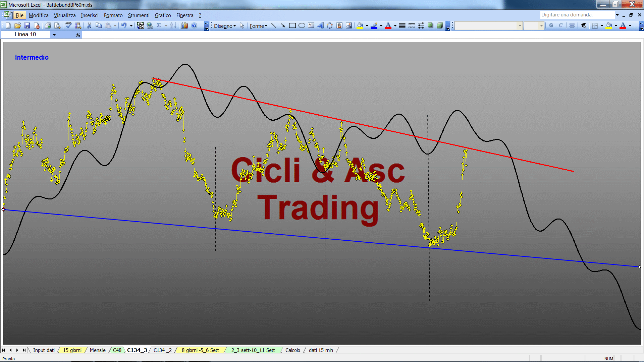Toggle Bold (G) formatting

pos(551,25)
